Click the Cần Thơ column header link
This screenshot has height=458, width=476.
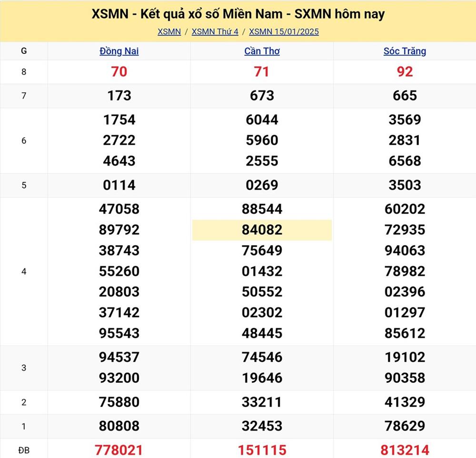(x=262, y=51)
